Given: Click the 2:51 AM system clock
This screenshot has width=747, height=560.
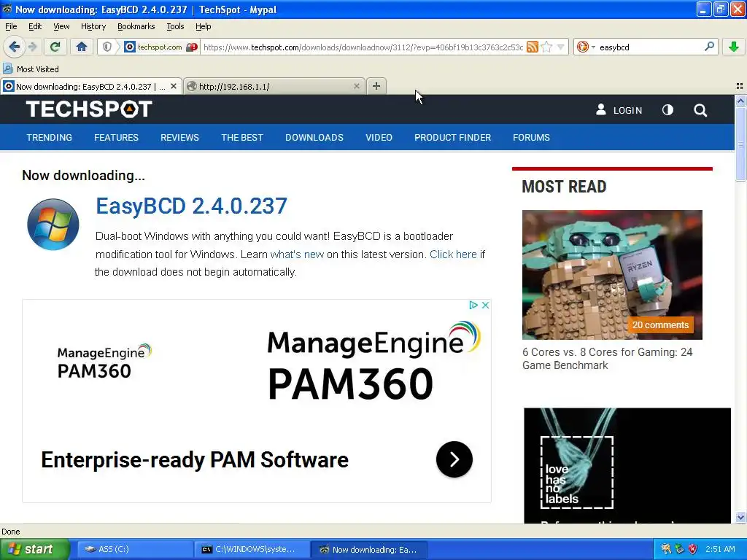Looking at the screenshot, I should click(720, 549).
